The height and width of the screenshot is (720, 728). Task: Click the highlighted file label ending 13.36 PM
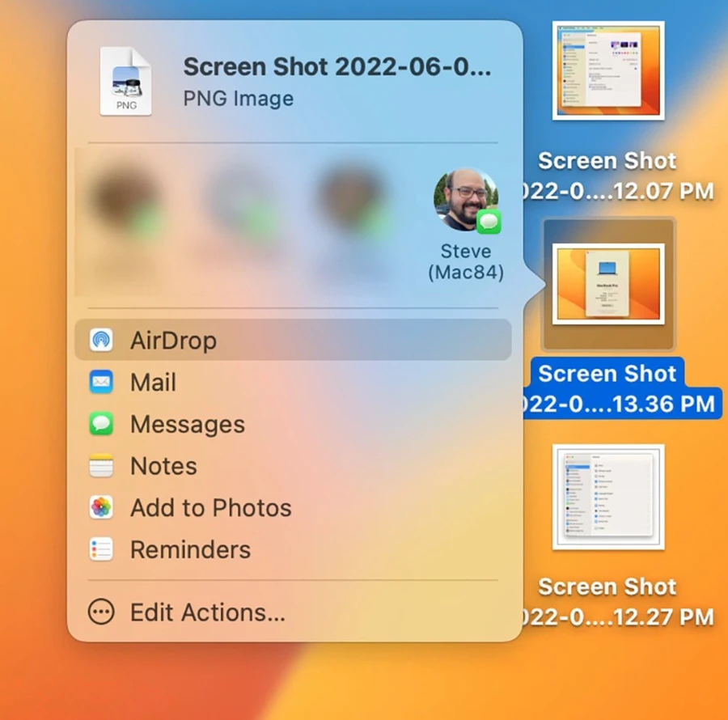pyautogui.click(x=621, y=388)
